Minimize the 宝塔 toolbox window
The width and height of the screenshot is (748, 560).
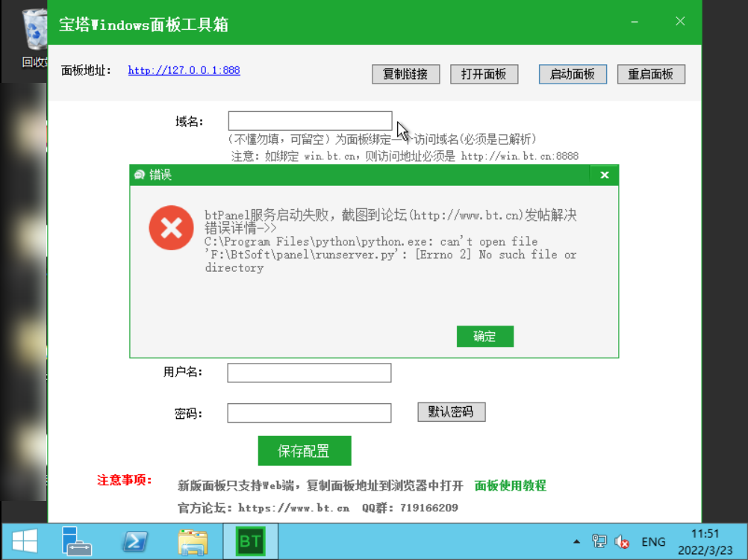tap(635, 22)
